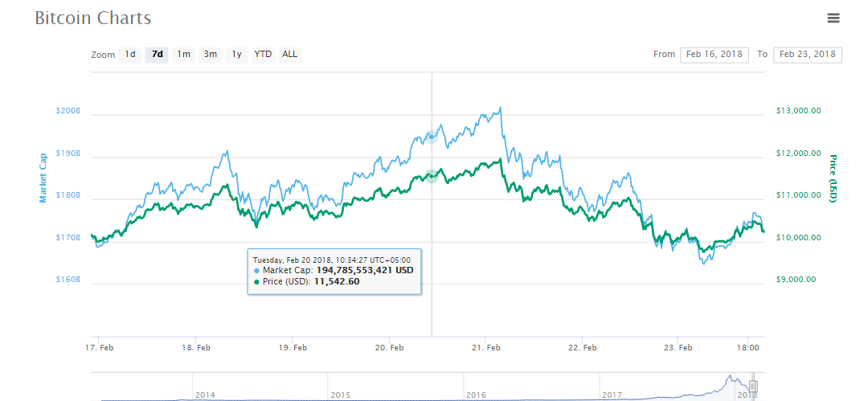Viewport: 868px width, 401px height.
Task: Set chart zoom to 1m
Action: [184, 55]
